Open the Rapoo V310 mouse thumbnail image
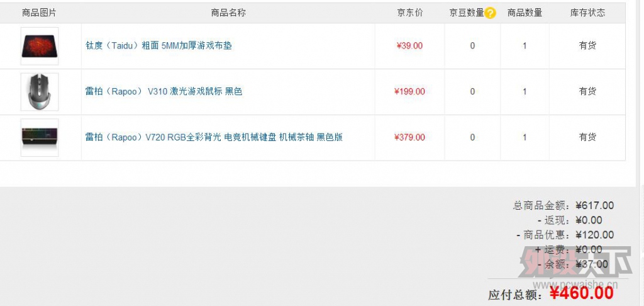Viewport: 644px width, 306px height. 40,92
